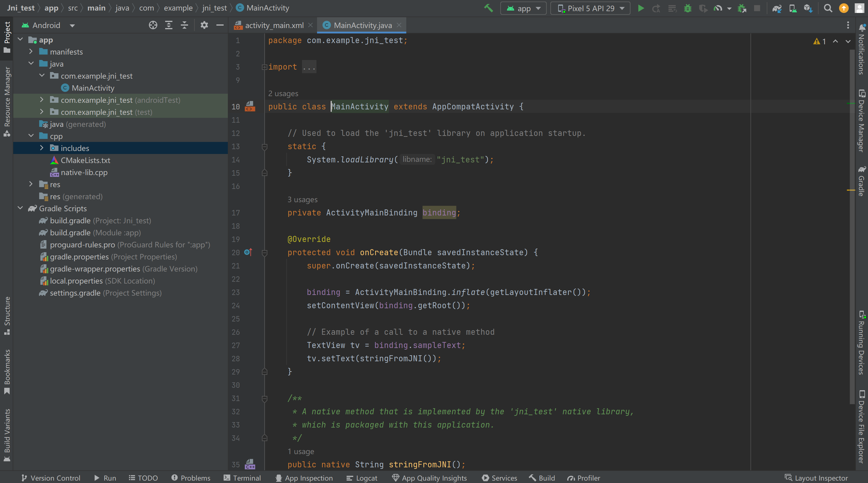Expand the includes folder node

pyautogui.click(x=42, y=148)
